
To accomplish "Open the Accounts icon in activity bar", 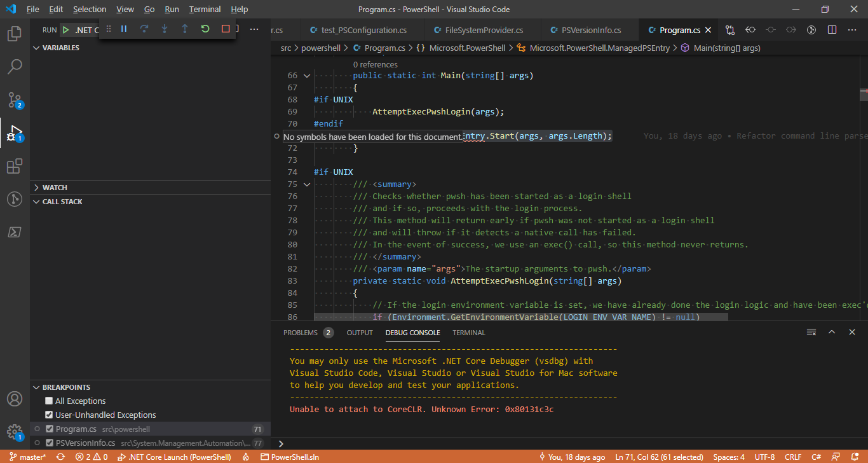I will 14,399.
